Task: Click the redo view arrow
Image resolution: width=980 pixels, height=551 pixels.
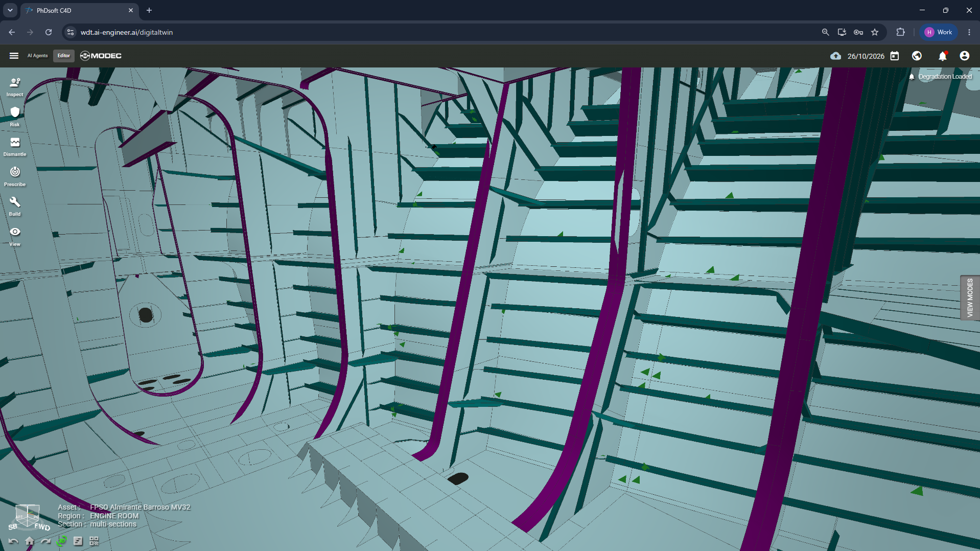Action: coord(45,541)
